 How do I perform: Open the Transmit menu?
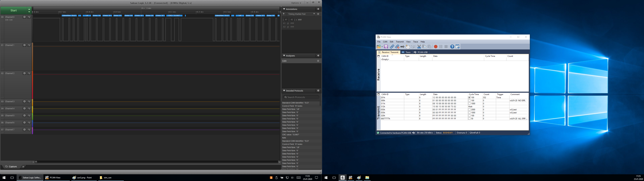click(399, 42)
